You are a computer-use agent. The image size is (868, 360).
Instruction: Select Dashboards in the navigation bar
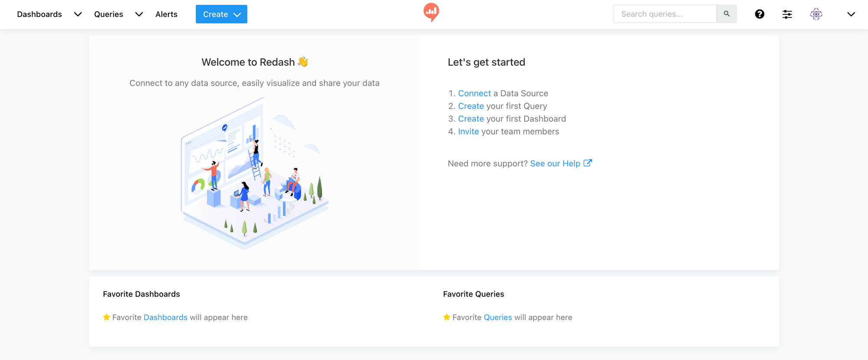39,14
